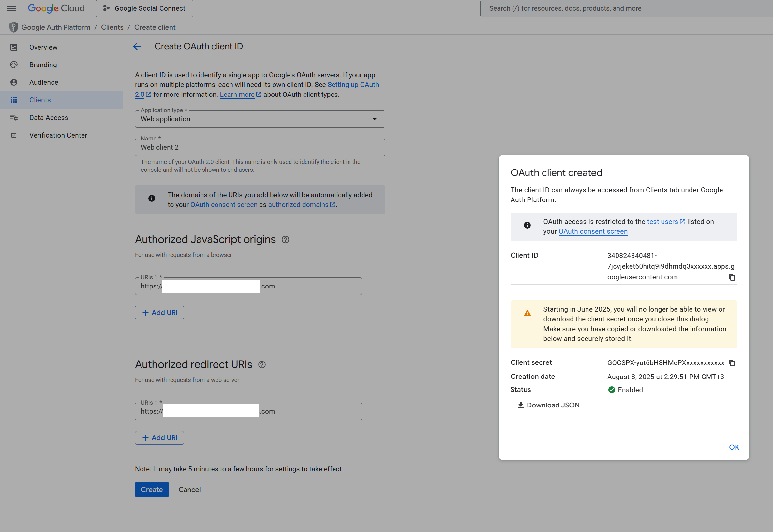Image resolution: width=773 pixels, height=532 pixels.
Task: Open the Google Social Connect project picker
Action: [144, 8]
